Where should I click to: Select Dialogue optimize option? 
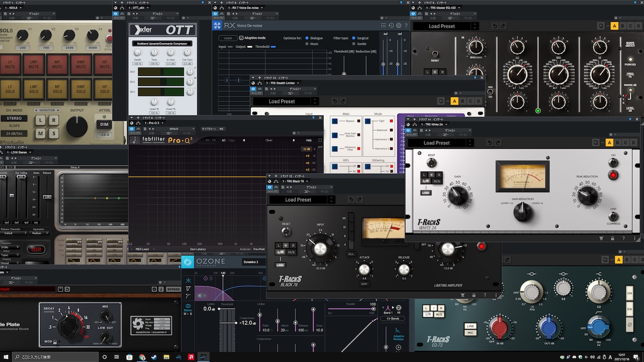click(307, 38)
